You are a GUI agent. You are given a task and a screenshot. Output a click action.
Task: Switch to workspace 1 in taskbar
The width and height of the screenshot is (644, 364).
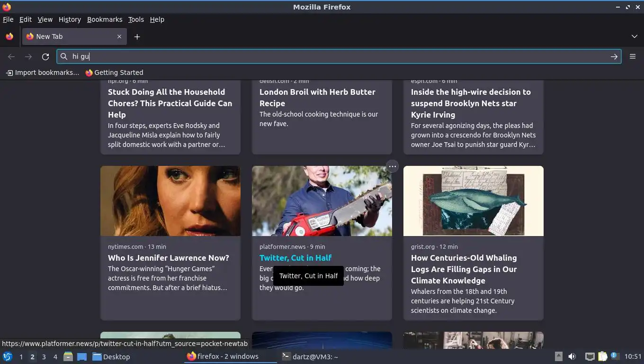(x=21, y=357)
